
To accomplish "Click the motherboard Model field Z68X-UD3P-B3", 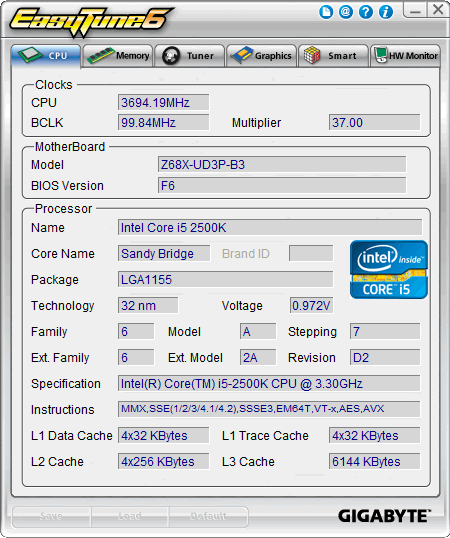I will pyautogui.click(x=282, y=164).
